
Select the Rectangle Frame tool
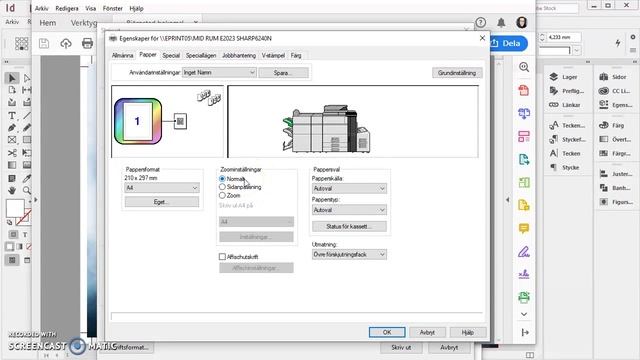12,140
